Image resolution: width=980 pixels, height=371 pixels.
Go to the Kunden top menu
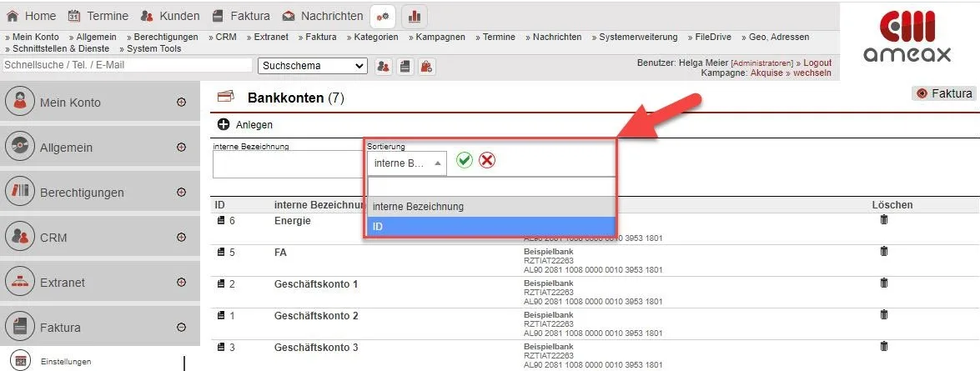click(x=169, y=16)
